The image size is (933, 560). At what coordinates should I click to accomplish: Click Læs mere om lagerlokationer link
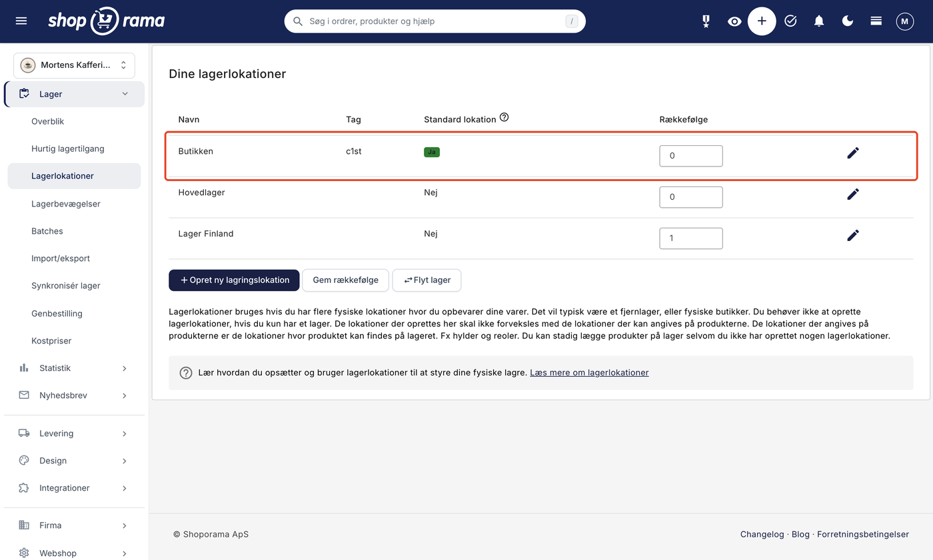(589, 372)
